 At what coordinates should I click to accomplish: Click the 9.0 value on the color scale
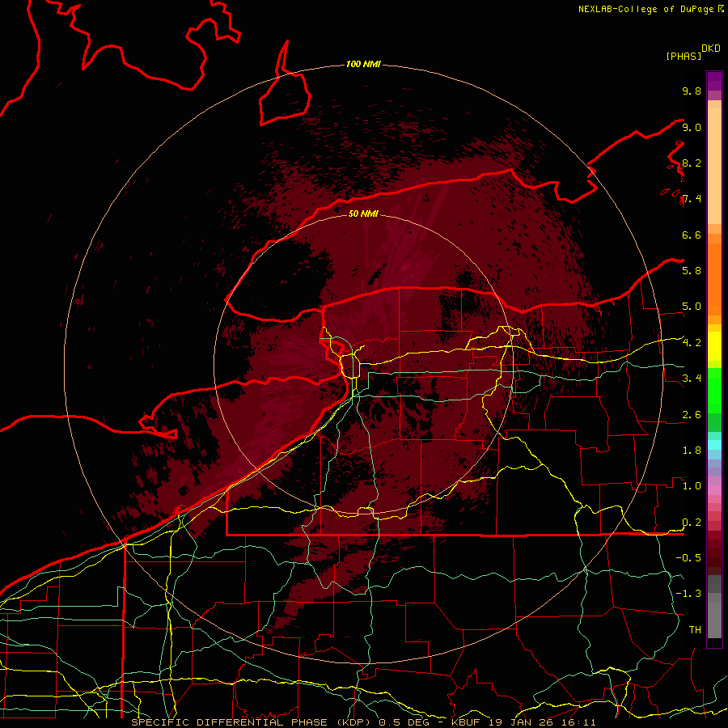(x=692, y=127)
